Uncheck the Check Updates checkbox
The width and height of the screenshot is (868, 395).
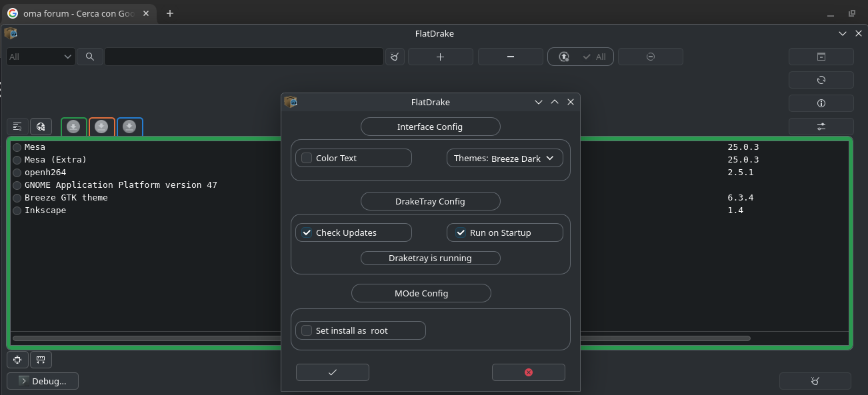307,232
